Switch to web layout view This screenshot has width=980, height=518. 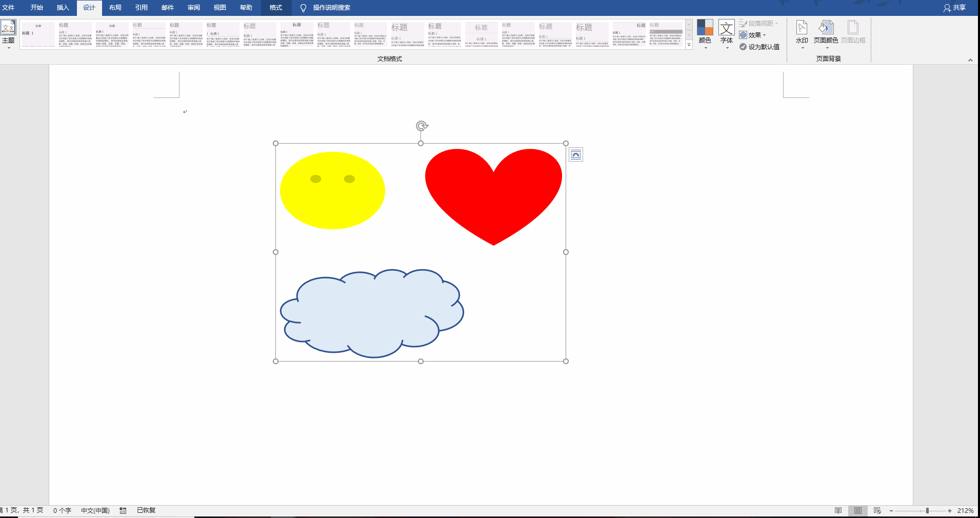[877, 510]
